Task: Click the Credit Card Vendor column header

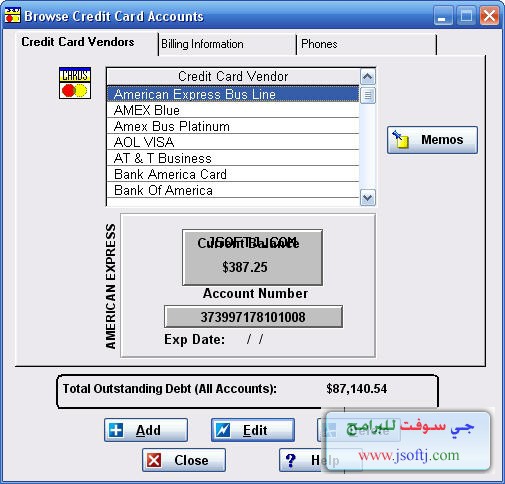Action: (x=233, y=77)
